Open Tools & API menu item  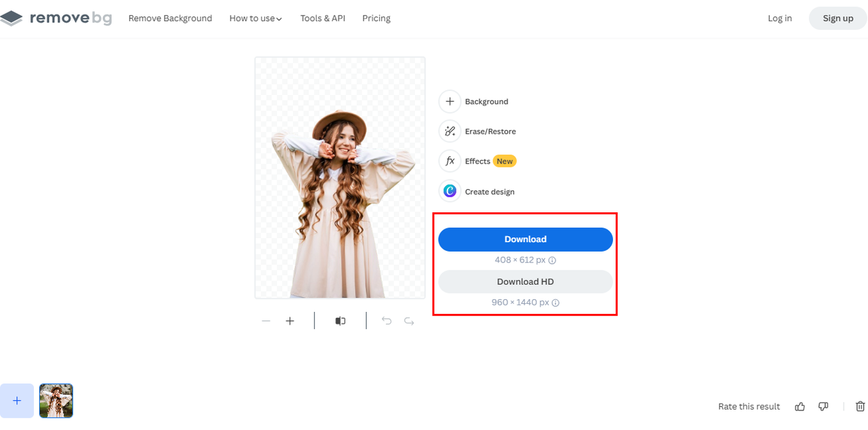(323, 18)
